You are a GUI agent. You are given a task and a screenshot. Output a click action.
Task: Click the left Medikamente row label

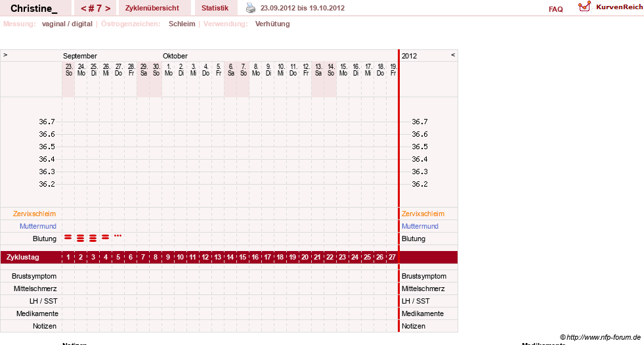point(37,313)
